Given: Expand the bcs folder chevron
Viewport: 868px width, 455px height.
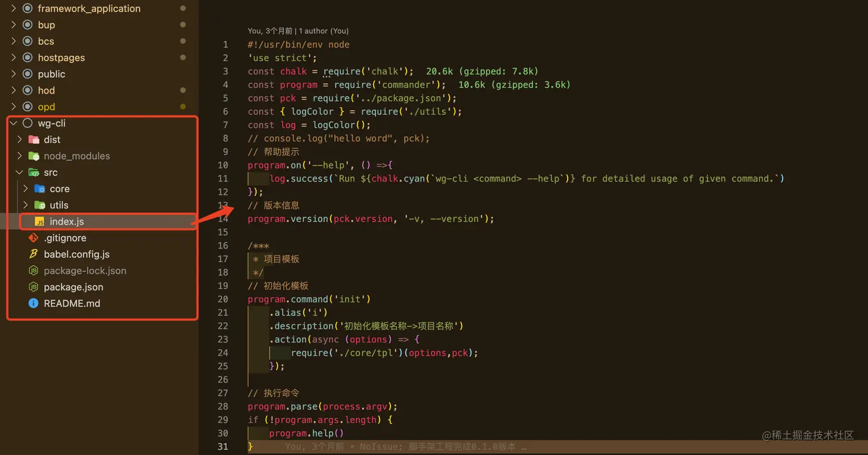Looking at the screenshot, I should point(13,41).
